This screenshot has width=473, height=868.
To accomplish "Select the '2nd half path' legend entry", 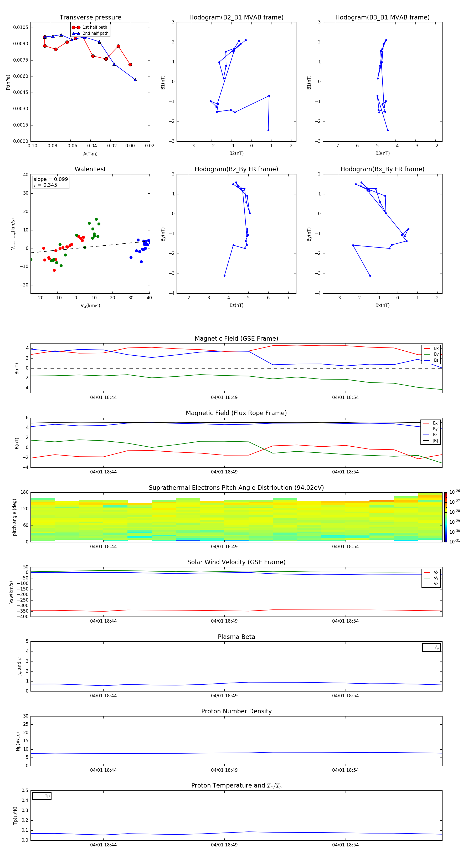I will click(x=90, y=33).
